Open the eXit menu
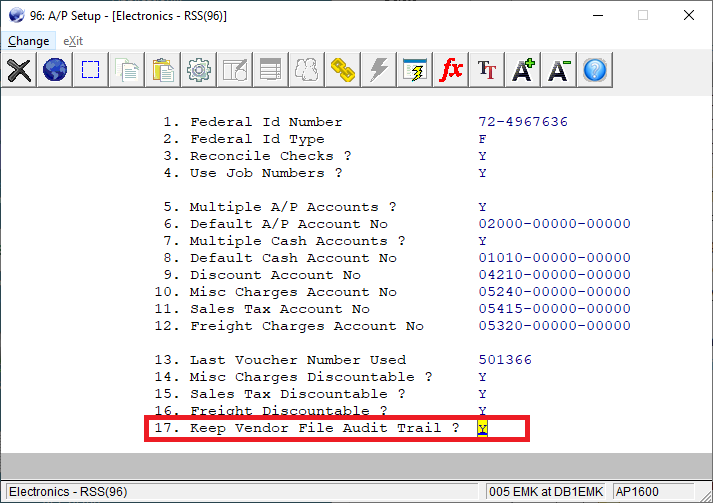Image resolution: width=713 pixels, height=503 pixels. 73,41
